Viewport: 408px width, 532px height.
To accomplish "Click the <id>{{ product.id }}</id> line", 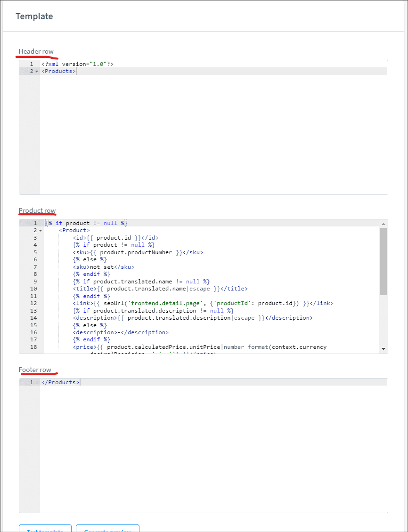I will click(115, 237).
